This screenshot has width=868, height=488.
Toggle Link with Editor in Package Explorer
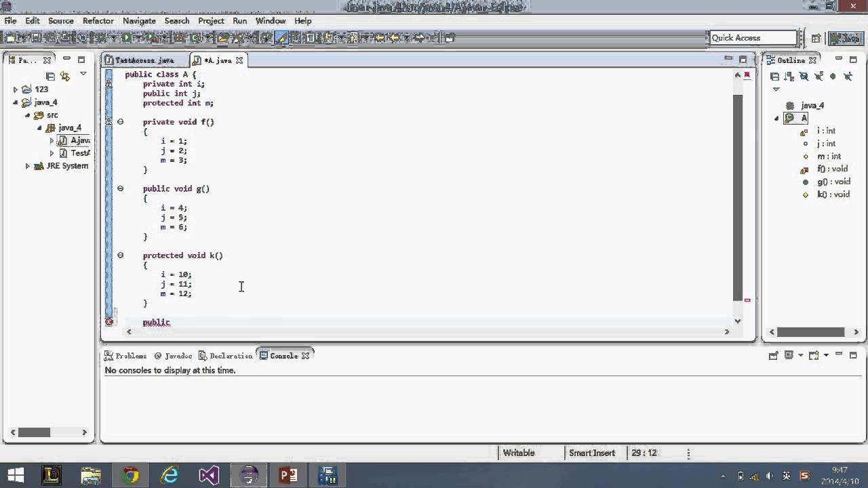click(65, 76)
